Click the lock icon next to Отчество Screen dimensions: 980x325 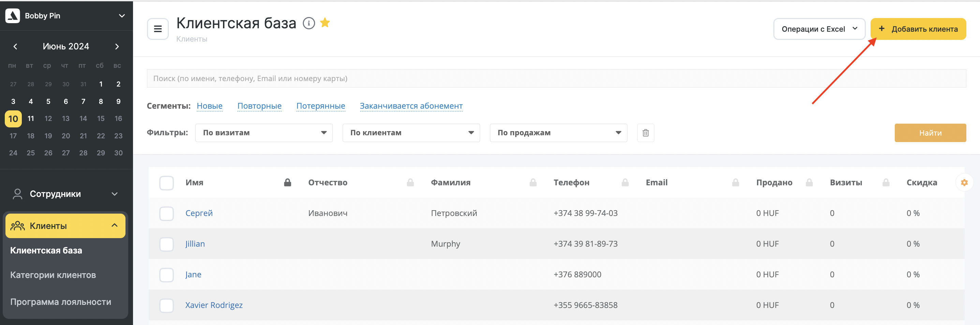tap(410, 183)
